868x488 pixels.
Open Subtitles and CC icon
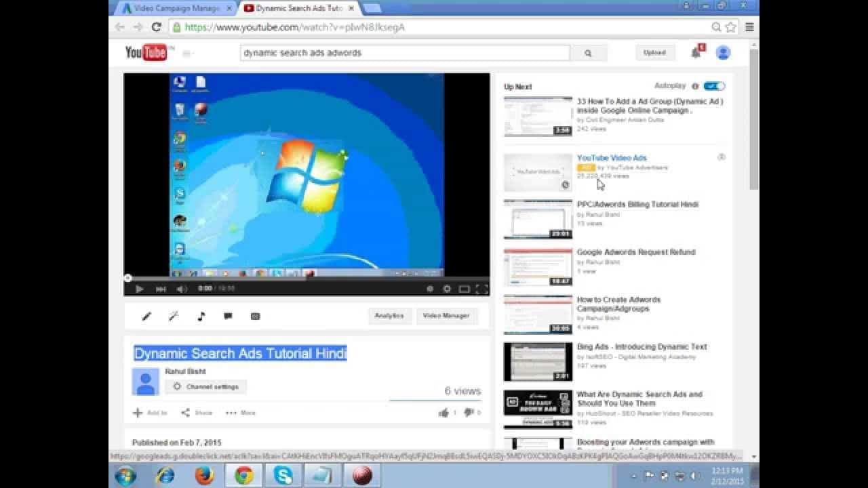point(255,316)
